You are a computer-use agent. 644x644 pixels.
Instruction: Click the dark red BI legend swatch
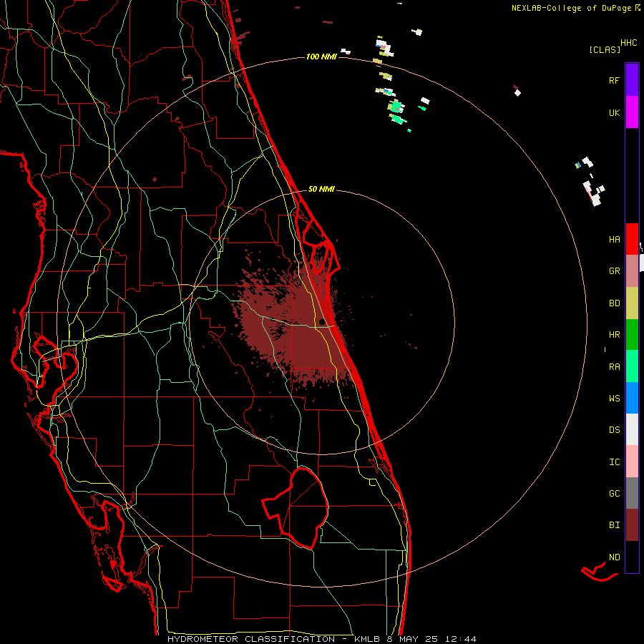tap(632, 525)
